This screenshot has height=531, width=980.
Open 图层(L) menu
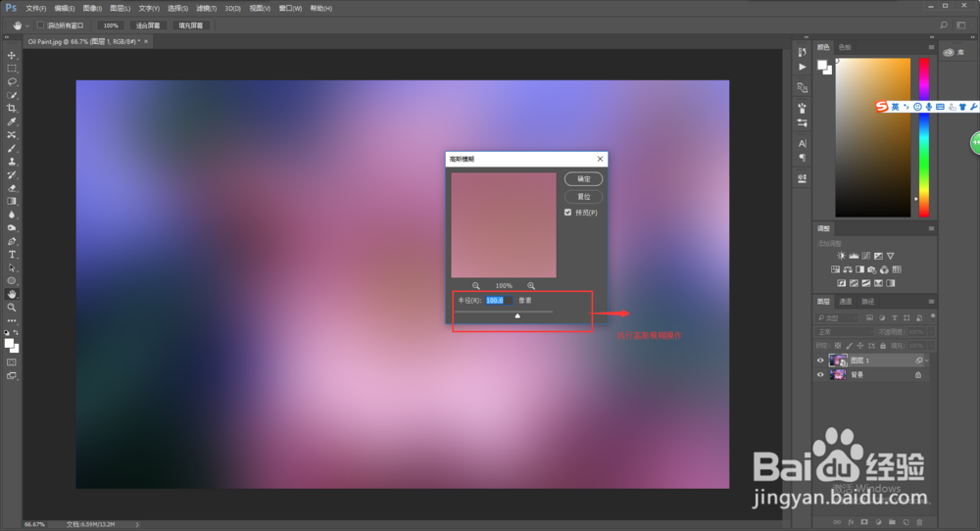[120, 8]
